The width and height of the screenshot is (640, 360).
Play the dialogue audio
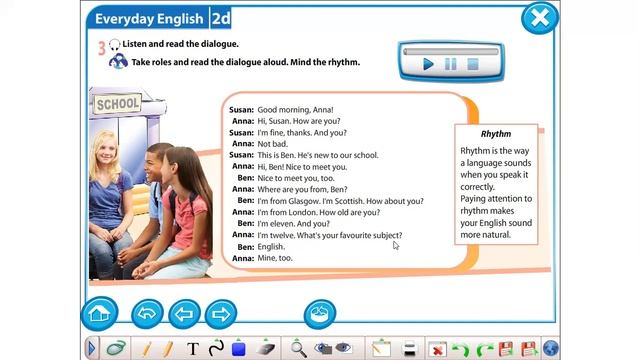[428, 64]
